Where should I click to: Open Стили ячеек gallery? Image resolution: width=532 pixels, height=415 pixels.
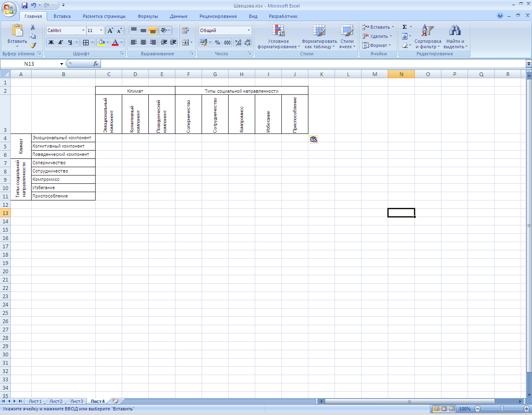coord(347,37)
